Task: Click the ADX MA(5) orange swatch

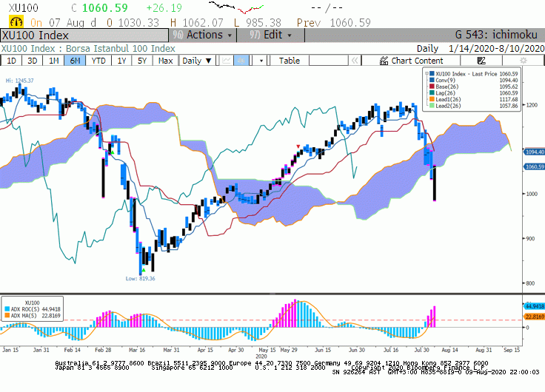Action: click(x=7, y=316)
